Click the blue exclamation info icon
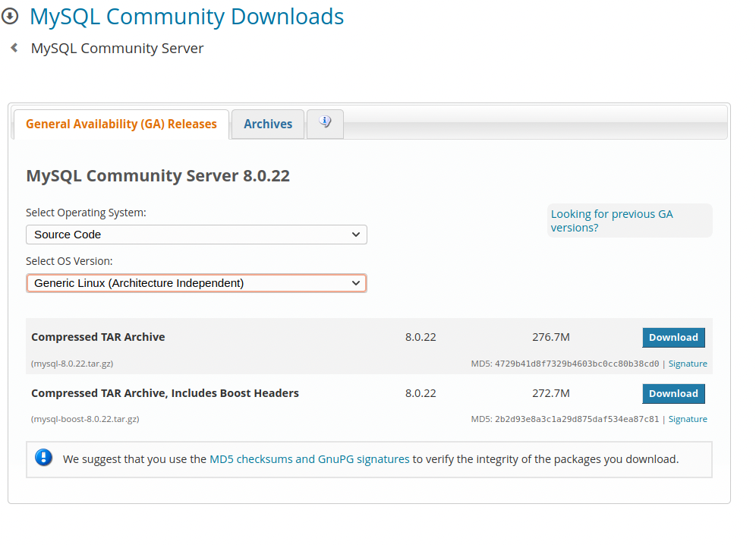756x545 pixels. click(43, 457)
